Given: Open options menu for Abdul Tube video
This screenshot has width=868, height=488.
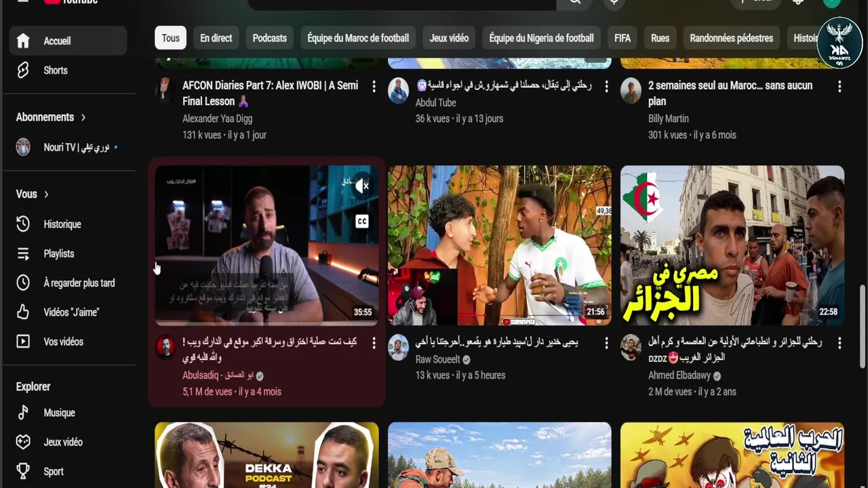Looking at the screenshot, I should 606,86.
